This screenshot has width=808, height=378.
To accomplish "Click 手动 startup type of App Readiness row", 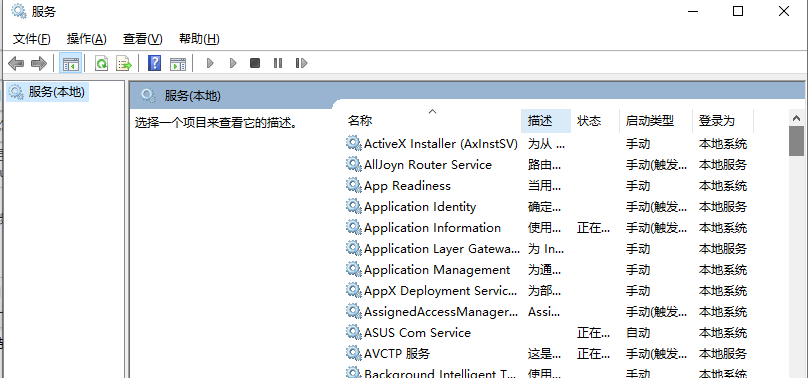I will 638,186.
